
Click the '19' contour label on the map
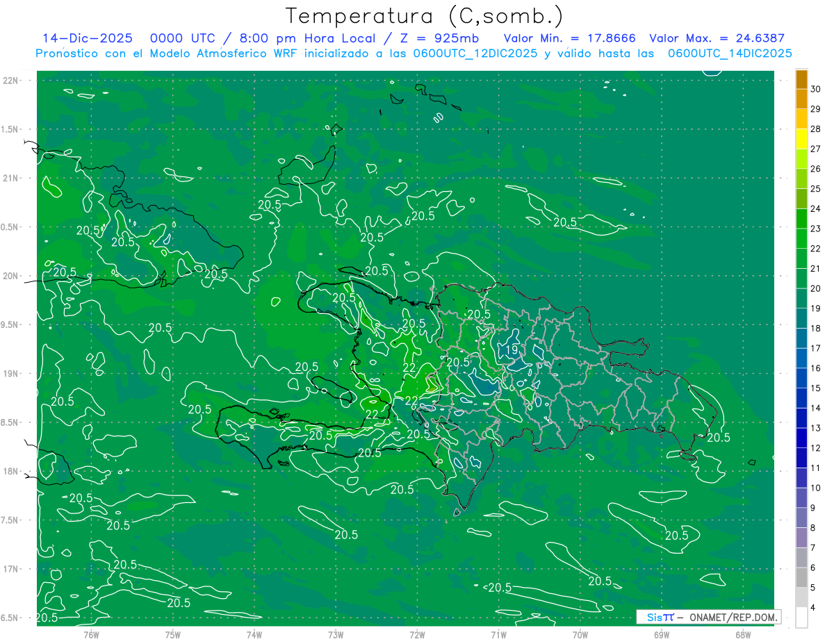(512, 349)
